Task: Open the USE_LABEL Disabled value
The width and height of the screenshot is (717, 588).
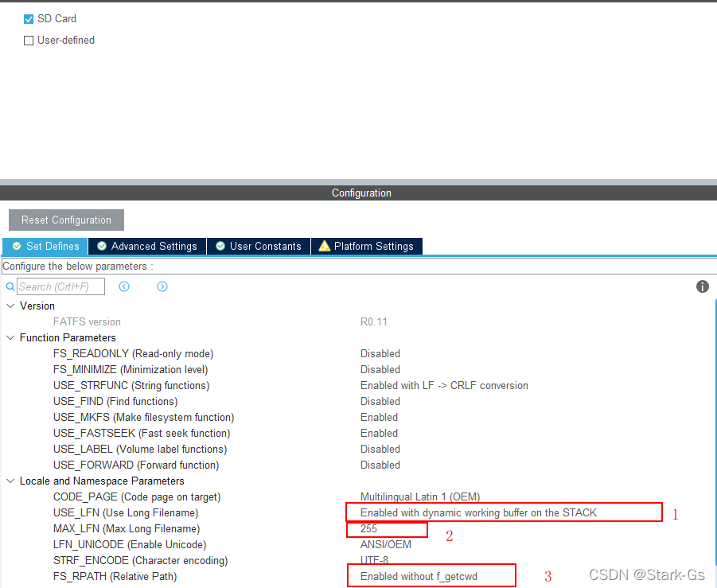Action: click(380, 449)
